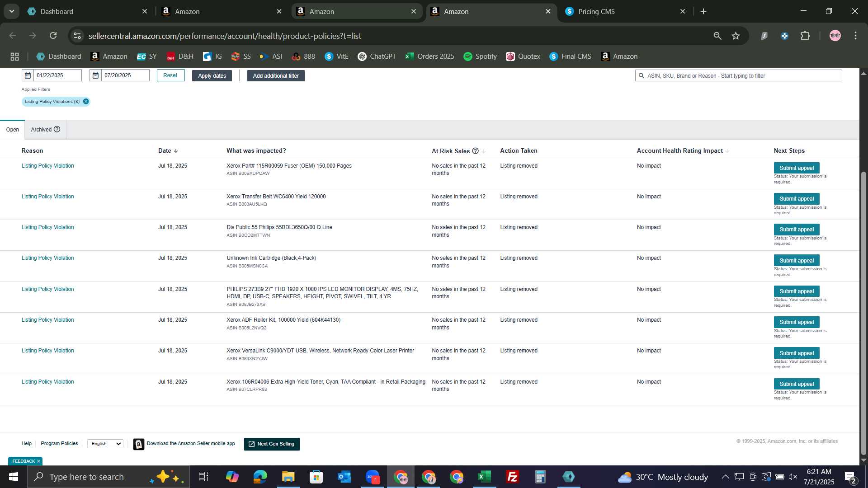Open the Spotify bookmark

pos(480,56)
